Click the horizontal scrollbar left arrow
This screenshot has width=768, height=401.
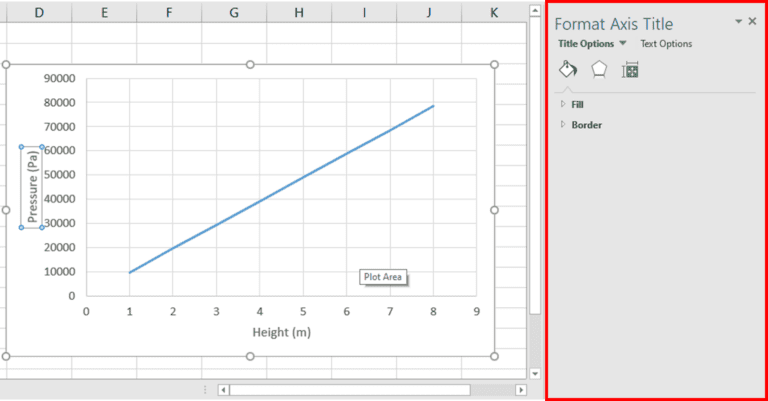223,390
